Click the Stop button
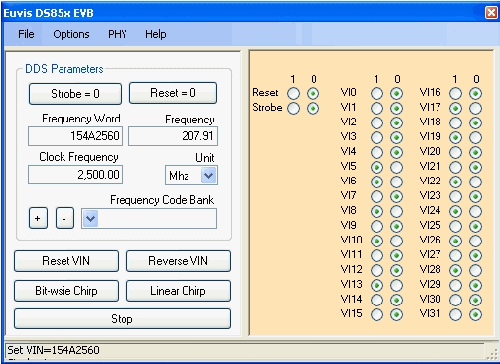 point(122,319)
